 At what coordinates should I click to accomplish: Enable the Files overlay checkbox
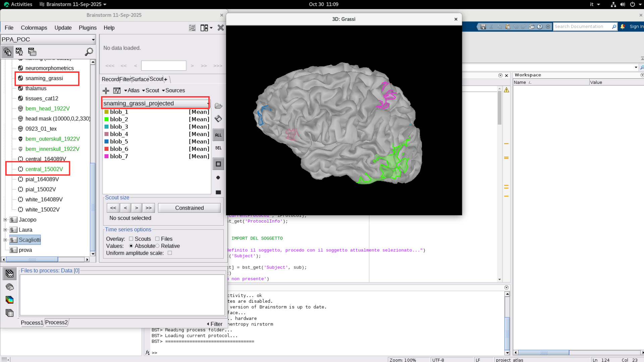point(157,239)
